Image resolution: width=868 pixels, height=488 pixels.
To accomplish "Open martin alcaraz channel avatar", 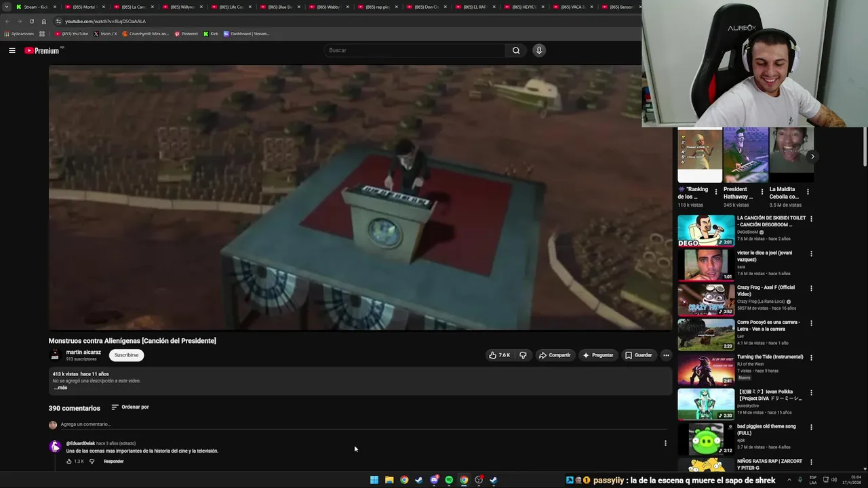I will point(55,354).
